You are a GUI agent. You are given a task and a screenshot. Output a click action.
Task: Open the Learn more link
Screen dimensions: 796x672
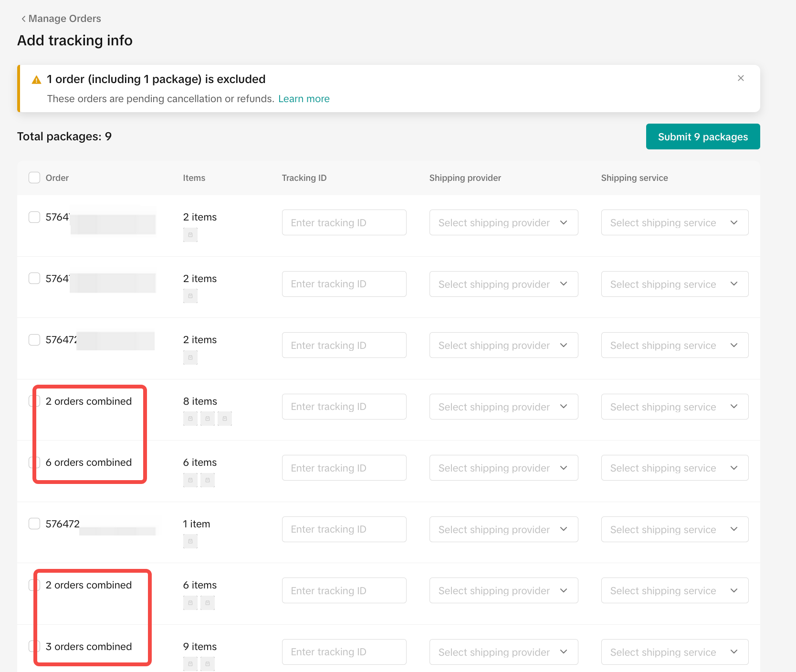pyautogui.click(x=304, y=99)
